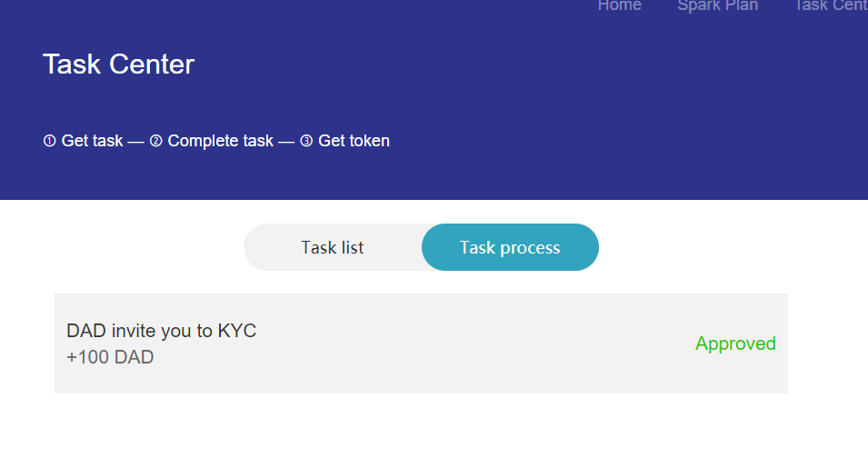Open the Home navigation link

[x=619, y=5]
